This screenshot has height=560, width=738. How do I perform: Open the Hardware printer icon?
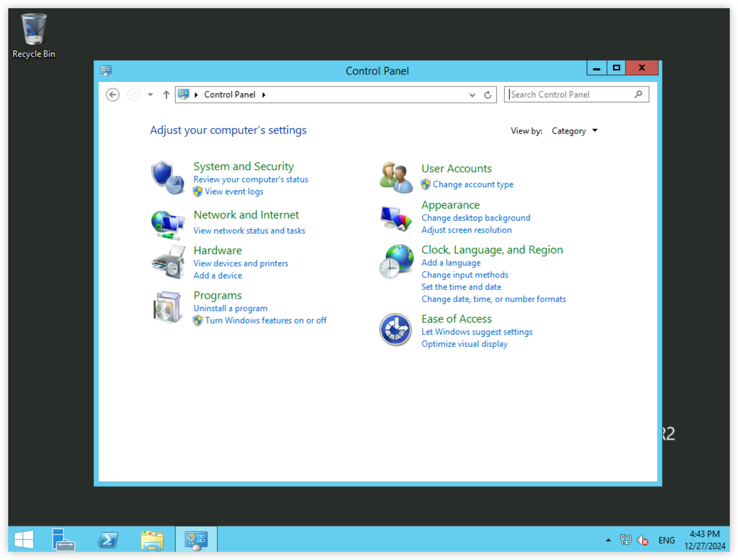[168, 262]
